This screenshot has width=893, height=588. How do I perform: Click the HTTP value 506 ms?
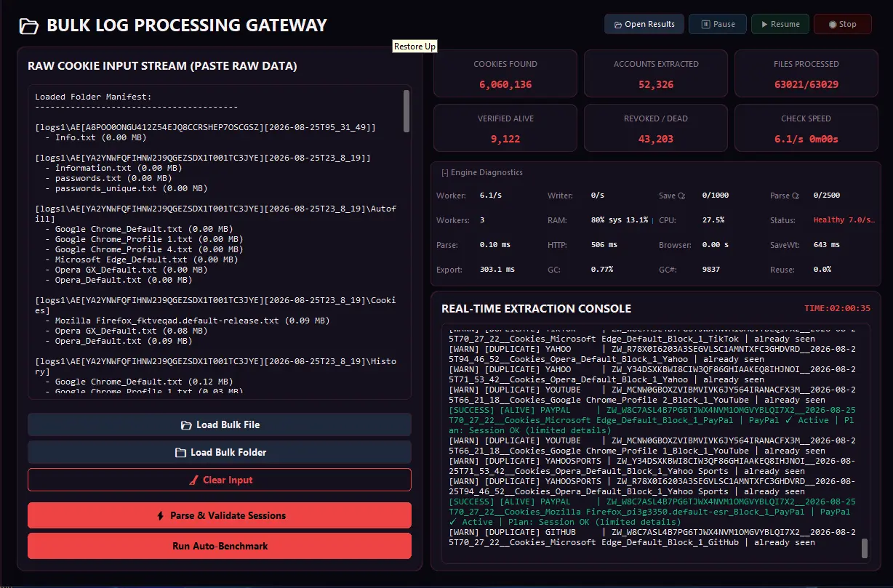point(604,245)
